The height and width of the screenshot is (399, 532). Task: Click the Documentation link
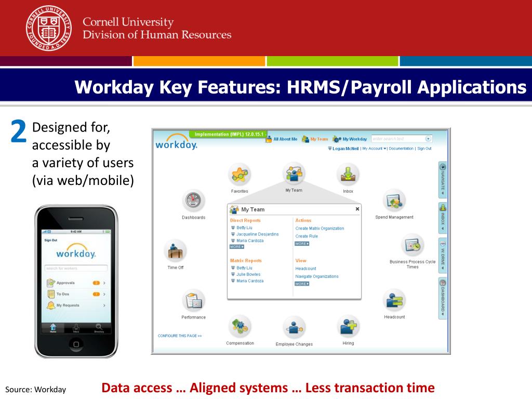[401, 149]
